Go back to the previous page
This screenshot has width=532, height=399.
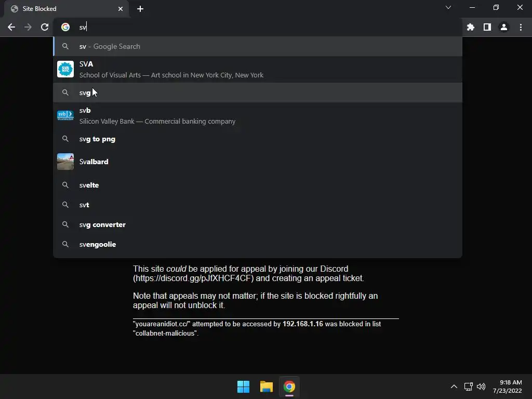tap(11, 27)
